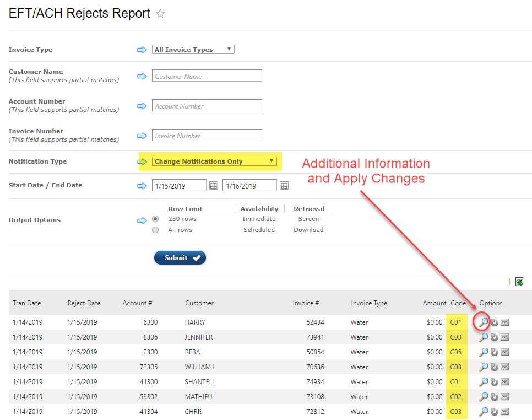Sort by the Amount column header
Image resolution: width=532 pixels, height=420 pixels.
tap(435, 303)
